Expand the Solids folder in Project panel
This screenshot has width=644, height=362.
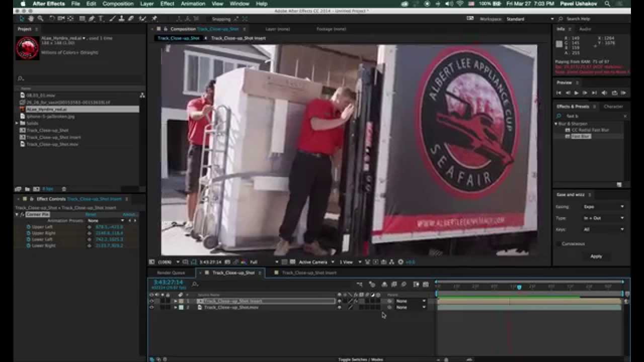coord(17,123)
